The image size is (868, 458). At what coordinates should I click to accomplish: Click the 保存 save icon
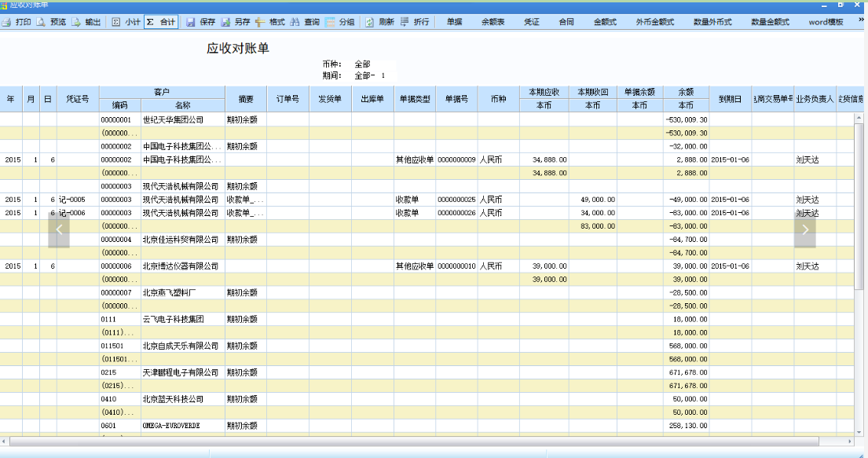coord(190,22)
